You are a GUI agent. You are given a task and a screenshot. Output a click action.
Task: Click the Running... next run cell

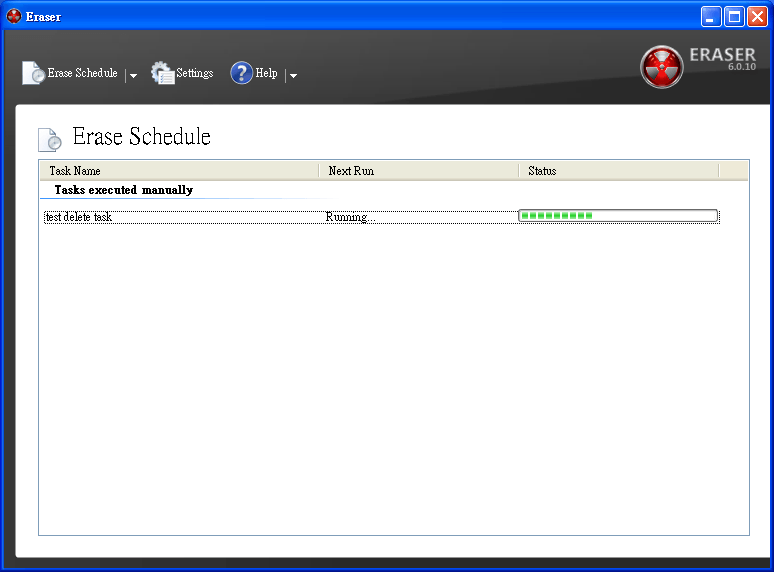(x=348, y=217)
